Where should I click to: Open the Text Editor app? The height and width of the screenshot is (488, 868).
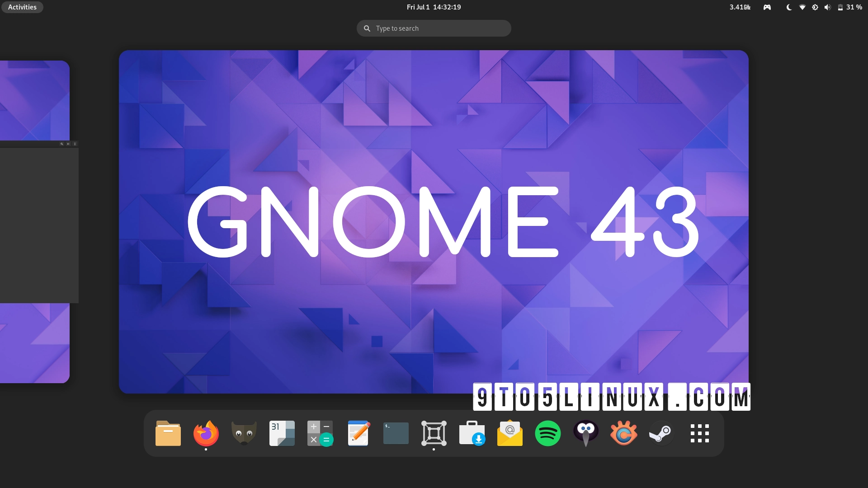pos(358,433)
